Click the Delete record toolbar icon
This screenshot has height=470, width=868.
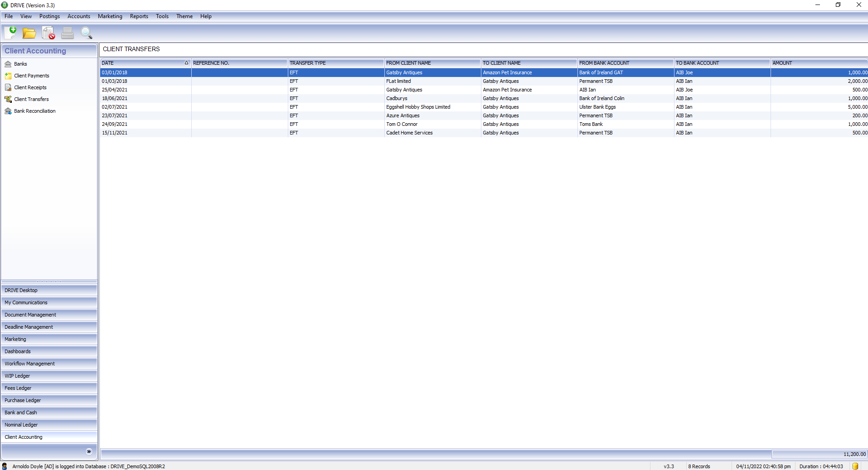[48, 33]
